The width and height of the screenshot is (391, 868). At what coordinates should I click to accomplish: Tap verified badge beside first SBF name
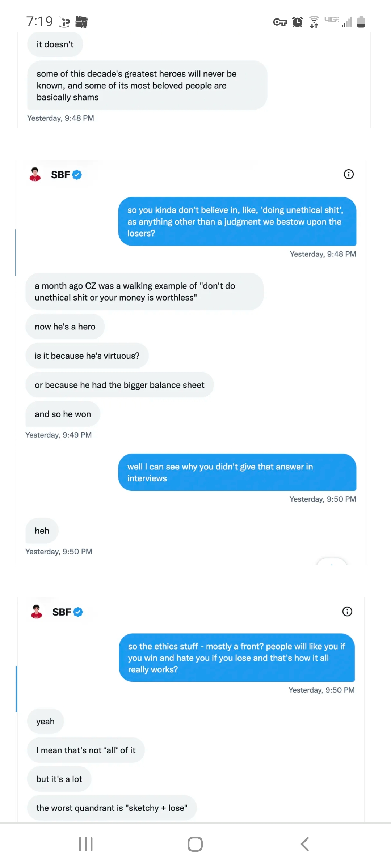pos(77,175)
